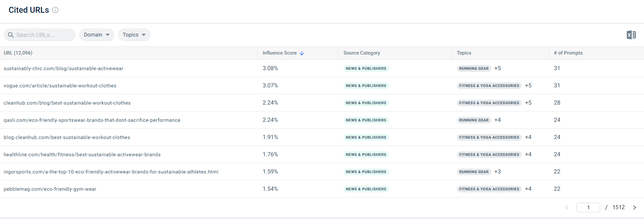Viewport: 644px width, 219px height.
Task: Click Running Gear tag in sustainably-chic row
Action: [x=474, y=68]
